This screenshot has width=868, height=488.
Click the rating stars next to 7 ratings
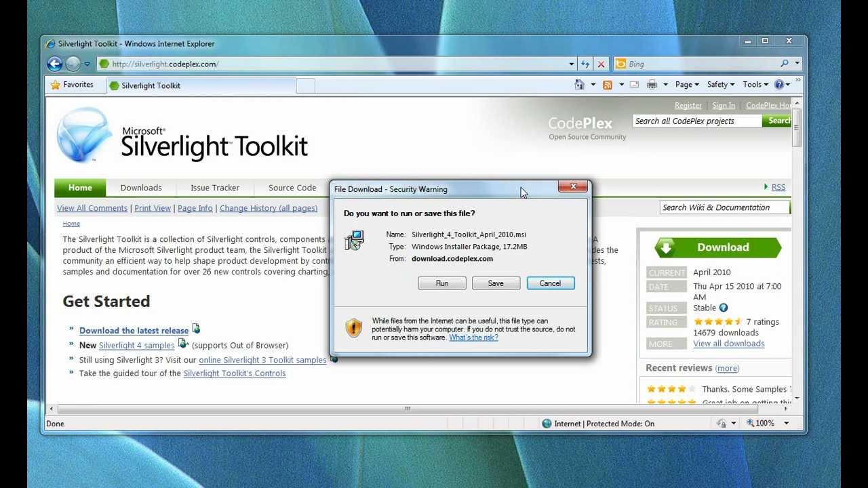point(717,322)
